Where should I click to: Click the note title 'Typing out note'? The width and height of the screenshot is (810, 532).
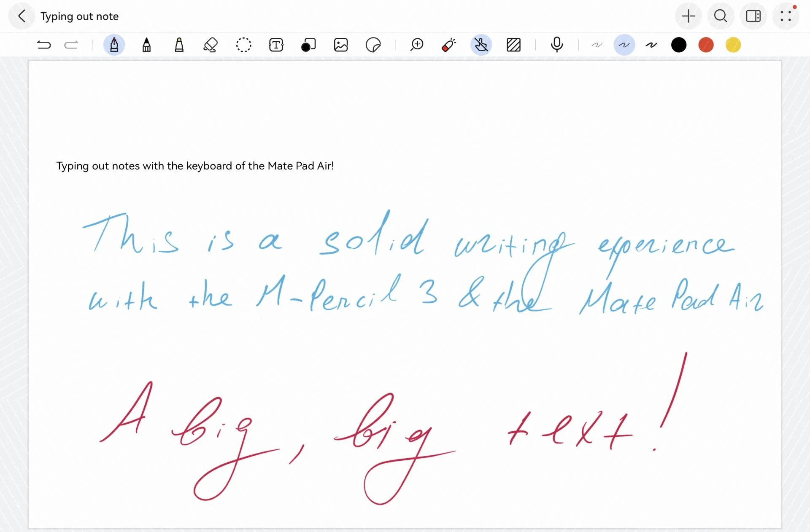pyautogui.click(x=79, y=16)
